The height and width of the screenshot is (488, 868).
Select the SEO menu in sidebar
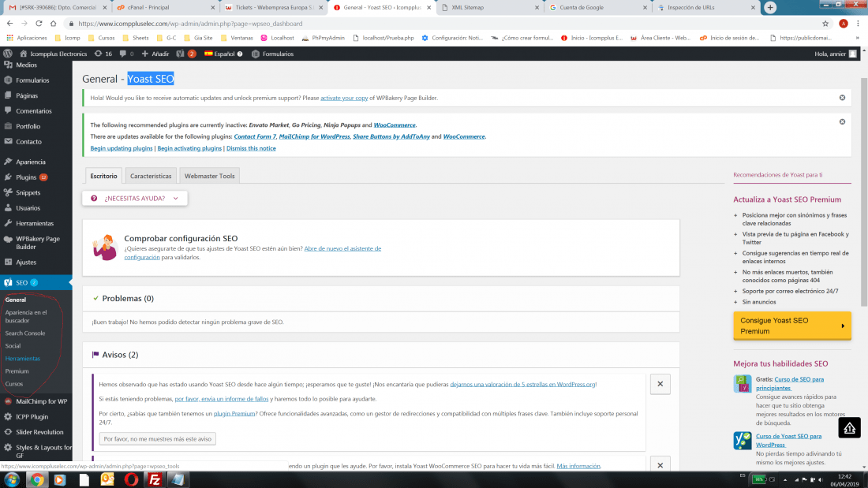point(36,282)
